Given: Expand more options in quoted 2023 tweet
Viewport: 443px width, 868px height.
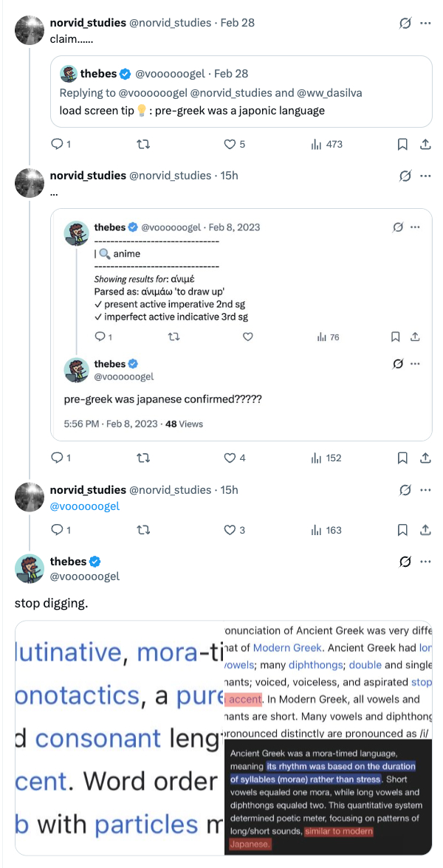Looking at the screenshot, I should pyautogui.click(x=415, y=227).
